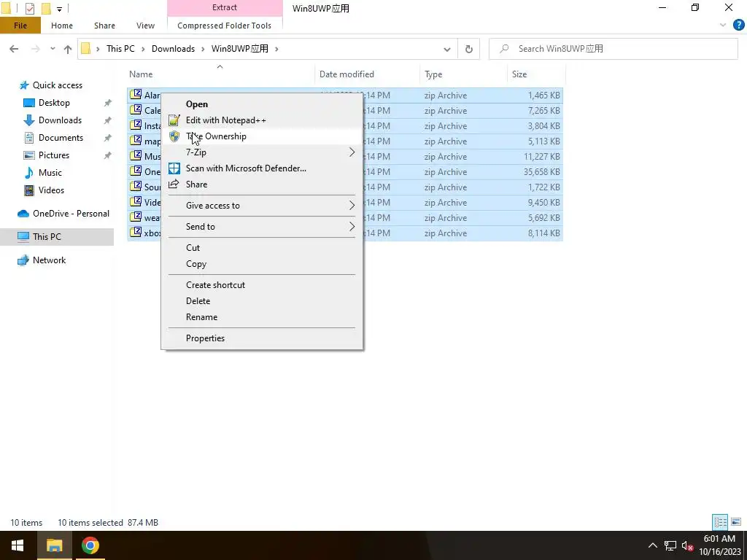The width and height of the screenshot is (747, 560).
Task: Sort by the Date modified column
Action: tap(347, 74)
